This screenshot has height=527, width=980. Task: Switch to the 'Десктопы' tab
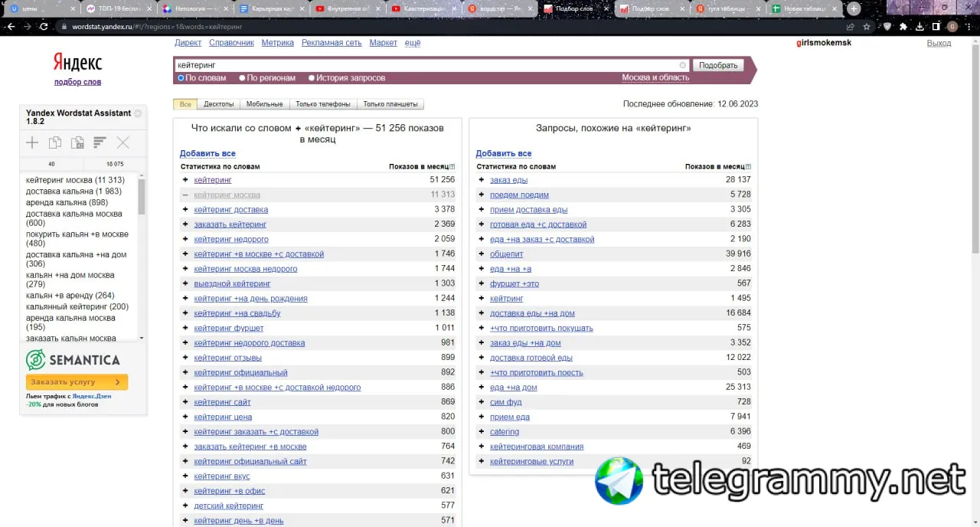(219, 104)
